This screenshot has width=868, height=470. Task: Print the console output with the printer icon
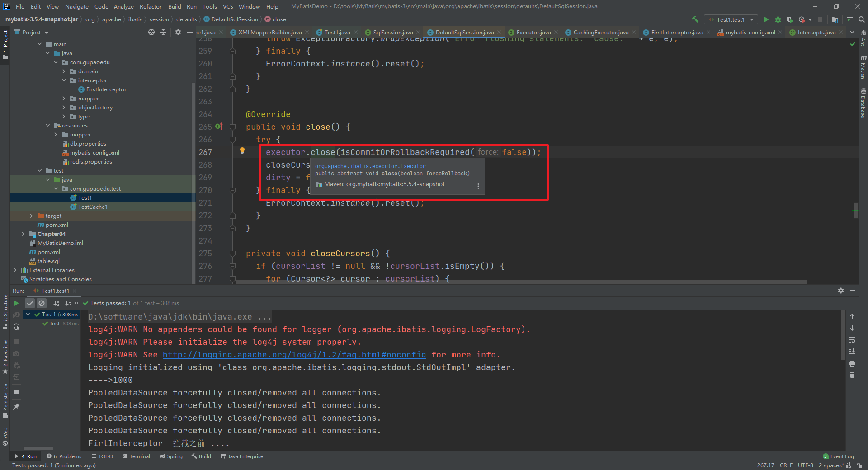pyautogui.click(x=852, y=363)
